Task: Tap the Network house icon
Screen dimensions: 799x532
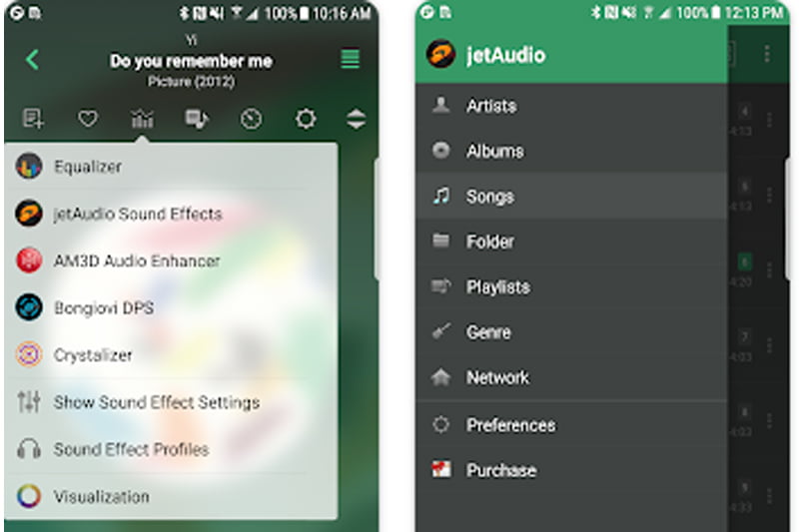Action: click(441, 376)
